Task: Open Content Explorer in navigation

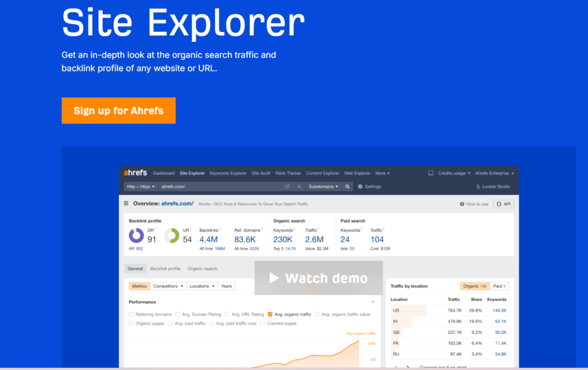Action: pos(323,173)
